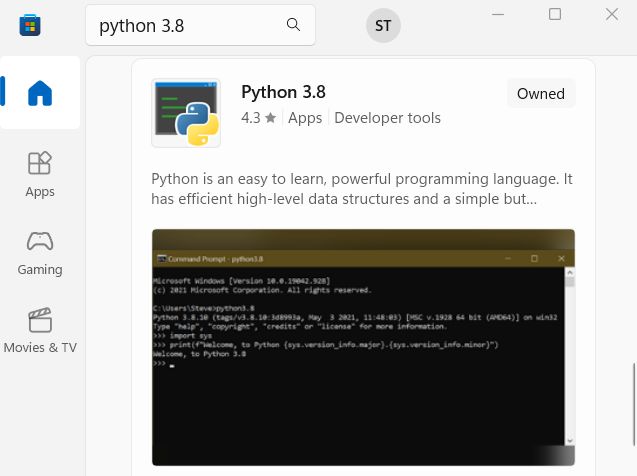Click the Store page vertical scrollbar

(x=633, y=405)
